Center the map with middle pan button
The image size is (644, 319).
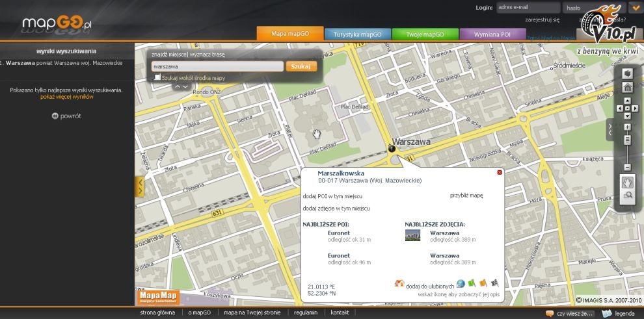[x=627, y=108]
